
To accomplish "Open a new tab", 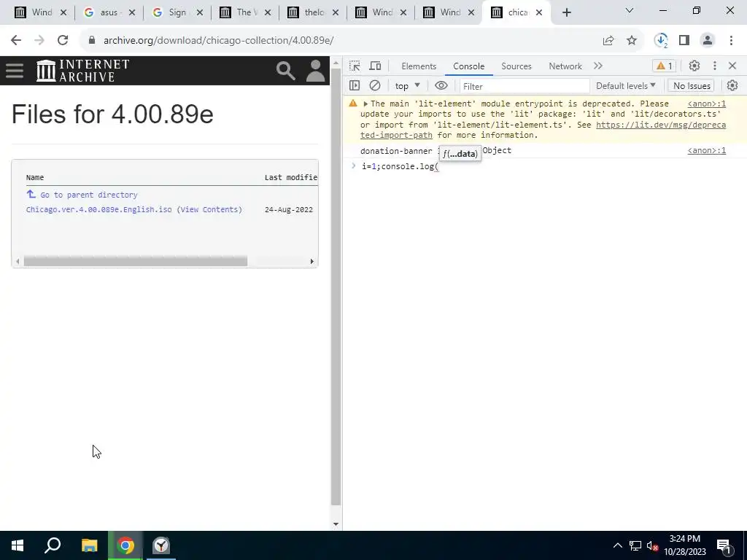I will 566,13.
